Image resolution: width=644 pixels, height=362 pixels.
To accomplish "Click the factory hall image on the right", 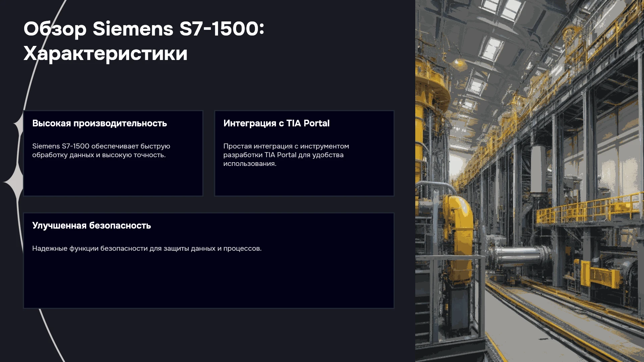I will click(530, 181).
